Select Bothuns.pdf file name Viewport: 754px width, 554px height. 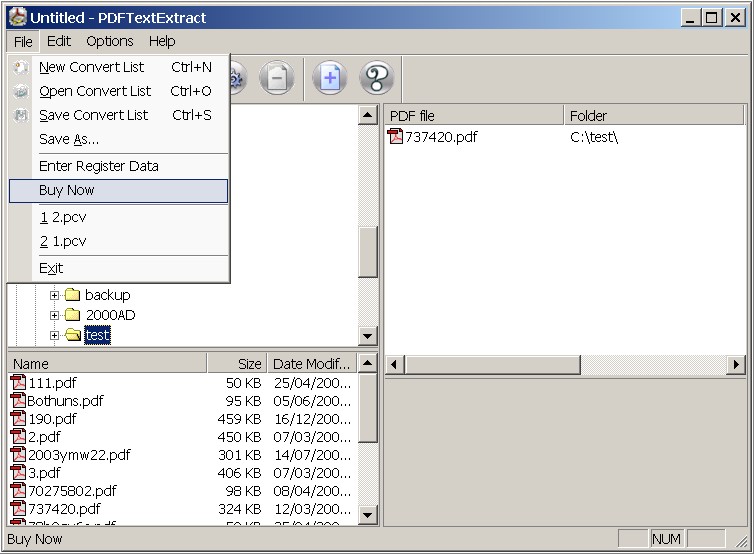click(65, 401)
